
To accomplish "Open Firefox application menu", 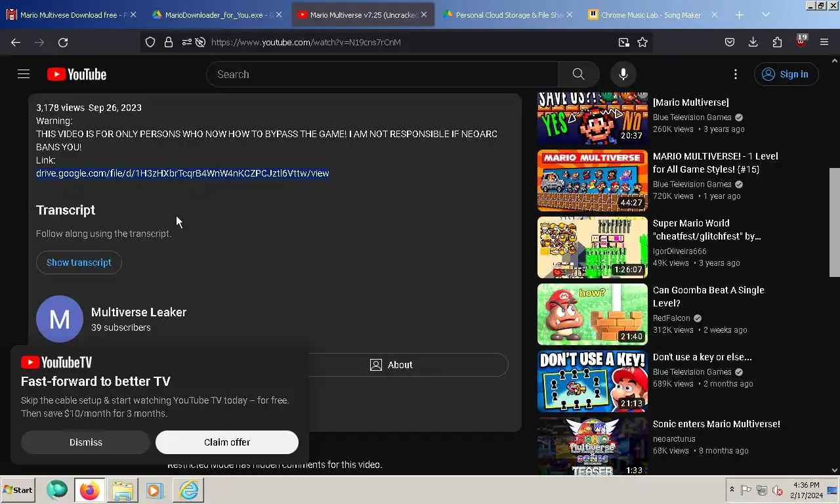I will coord(824,42).
